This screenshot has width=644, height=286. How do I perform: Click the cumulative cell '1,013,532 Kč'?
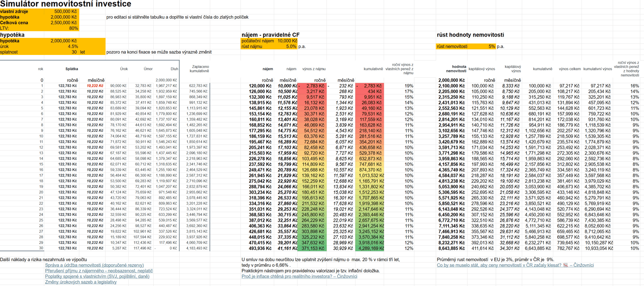369,176
